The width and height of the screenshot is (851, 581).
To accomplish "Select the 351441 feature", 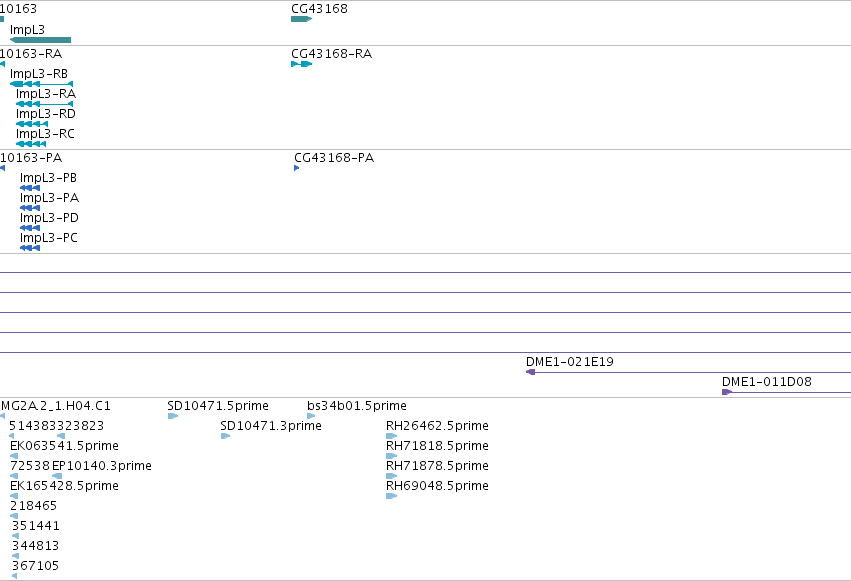I will tap(15, 537).
